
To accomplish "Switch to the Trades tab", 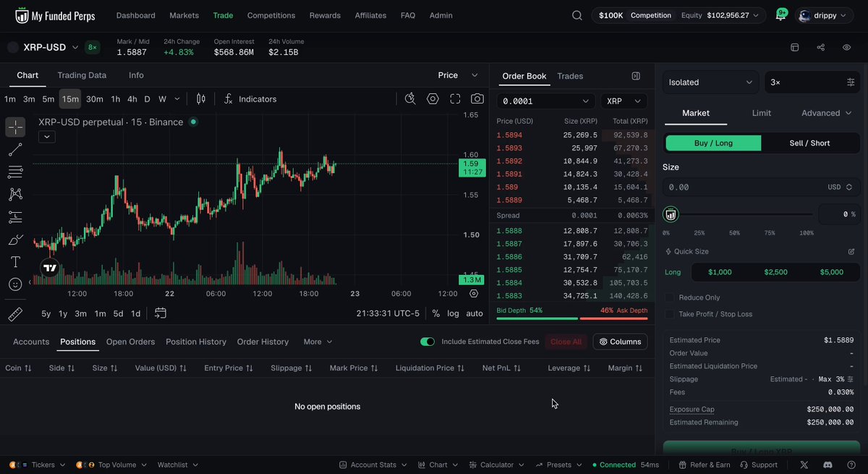I will [x=570, y=76].
